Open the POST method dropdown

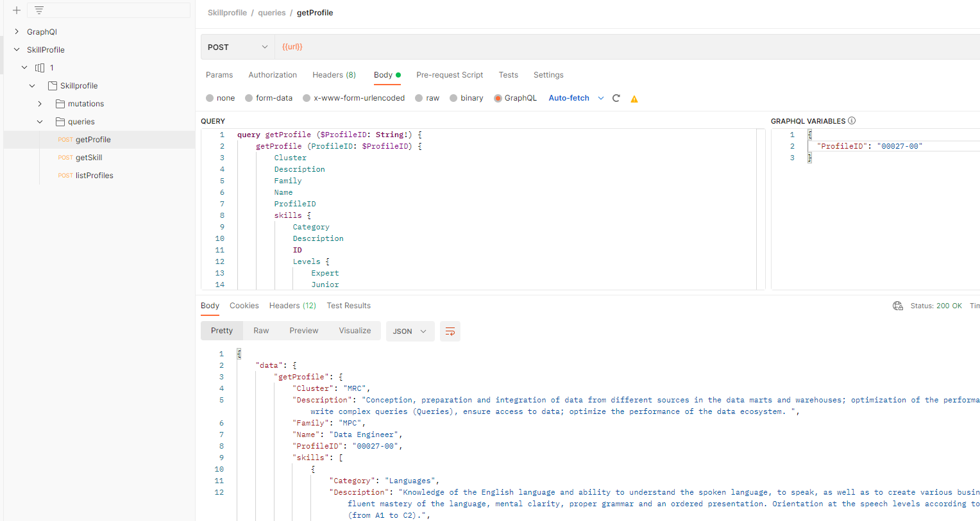point(237,46)
